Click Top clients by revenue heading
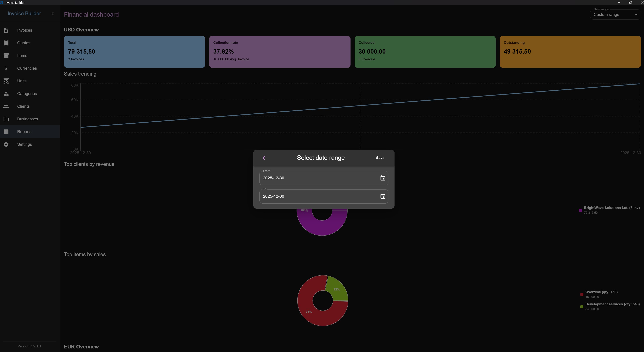Screen dimensions: 644x352 89,164
